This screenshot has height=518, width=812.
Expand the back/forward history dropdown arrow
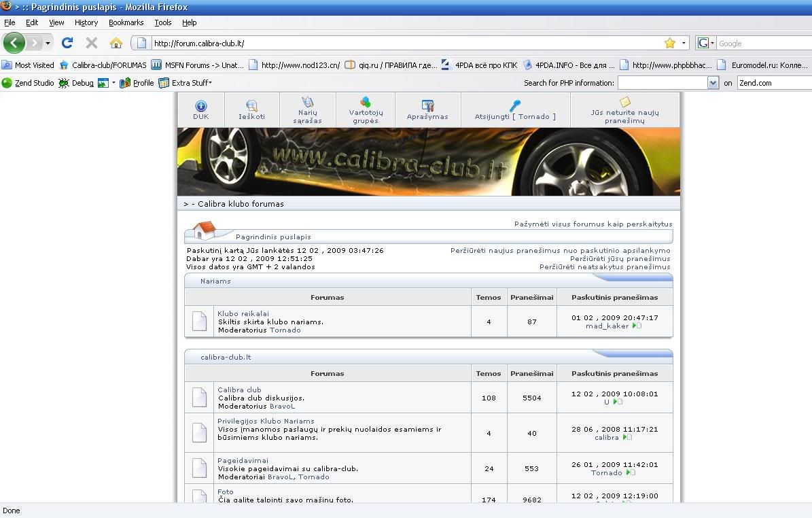tap(48, 44)
